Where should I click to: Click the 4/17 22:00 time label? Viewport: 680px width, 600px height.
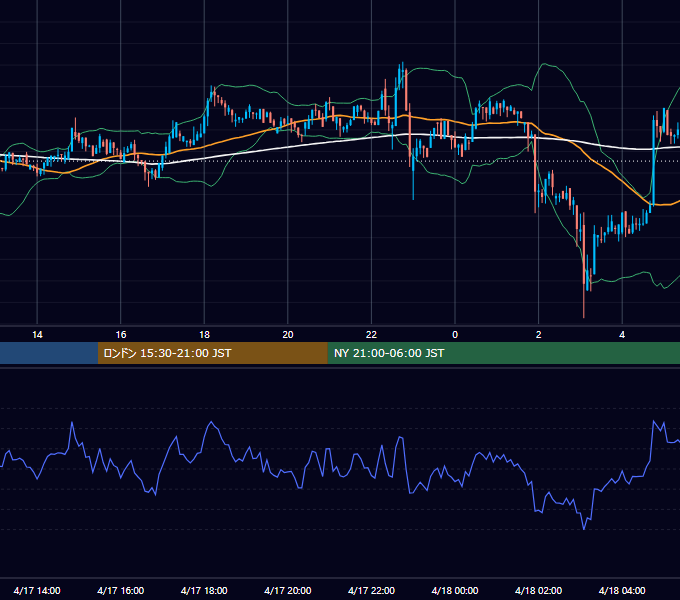tap(371, 590)
